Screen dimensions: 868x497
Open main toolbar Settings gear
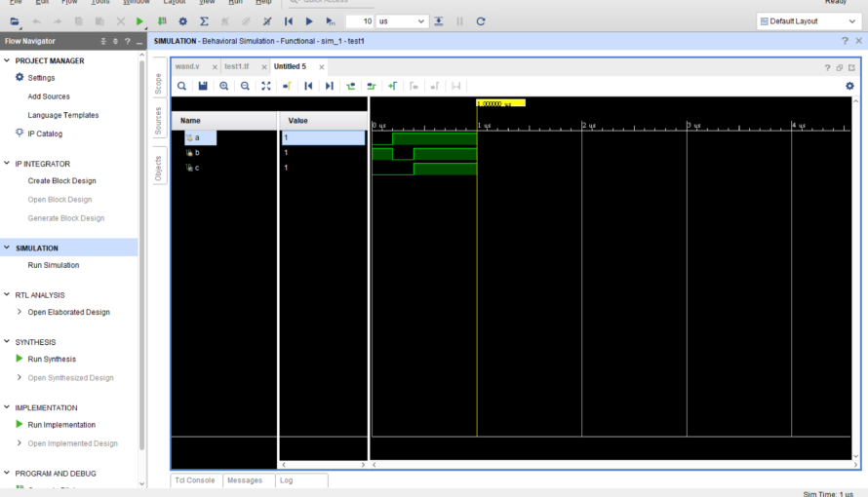tap(182, 21)
